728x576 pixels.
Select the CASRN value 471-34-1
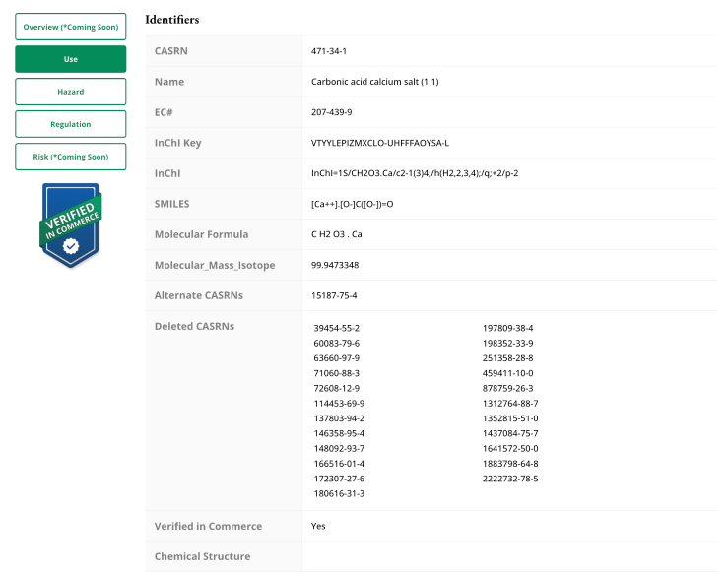pyautogui.click(x=329, y=51)
